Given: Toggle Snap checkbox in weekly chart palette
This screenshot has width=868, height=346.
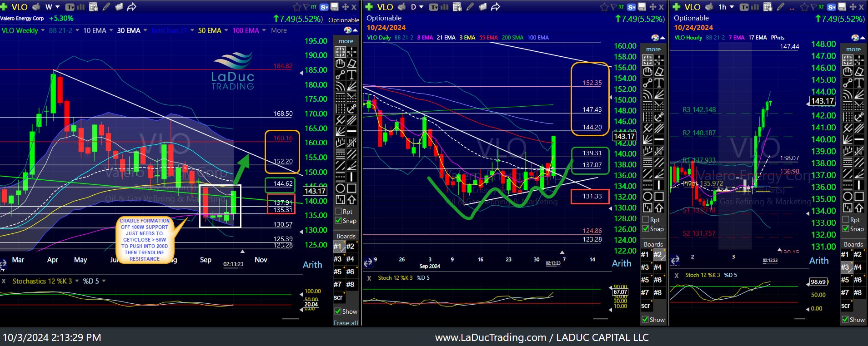Looking at the screenshot, I should click(x=338, y=221).
